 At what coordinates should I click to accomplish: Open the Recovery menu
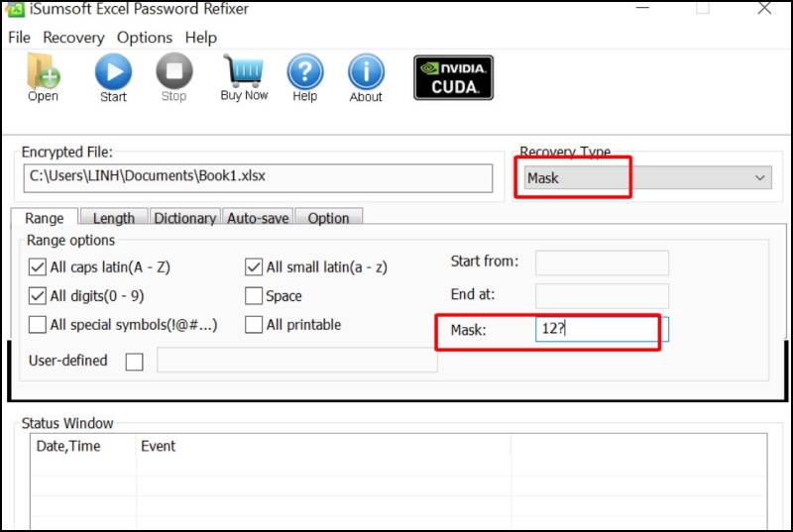(73, 38)
